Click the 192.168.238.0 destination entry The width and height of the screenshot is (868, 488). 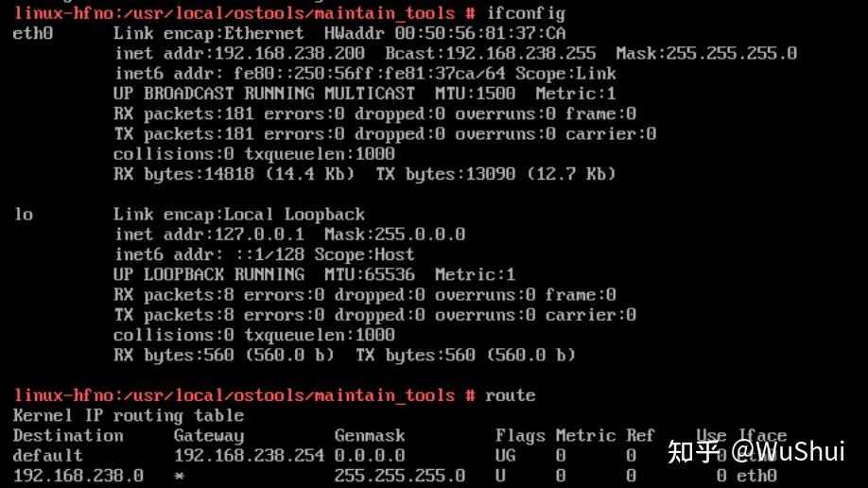[x=78, y=476]
